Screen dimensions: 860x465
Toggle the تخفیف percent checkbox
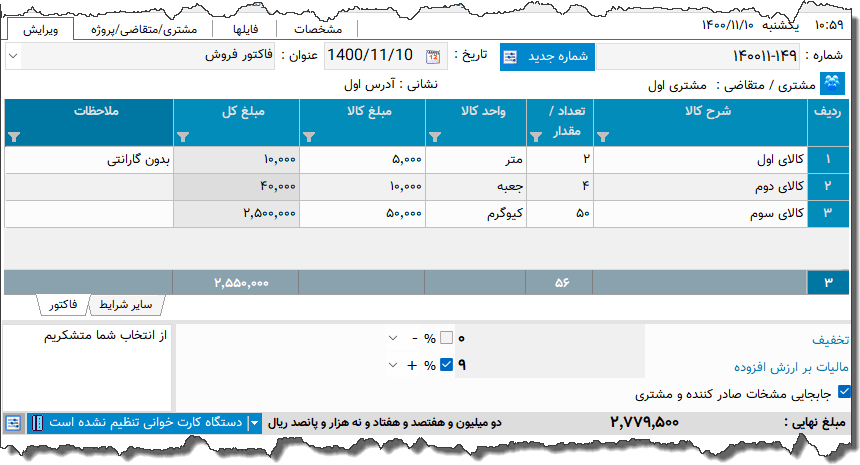(x=446, y=338)
